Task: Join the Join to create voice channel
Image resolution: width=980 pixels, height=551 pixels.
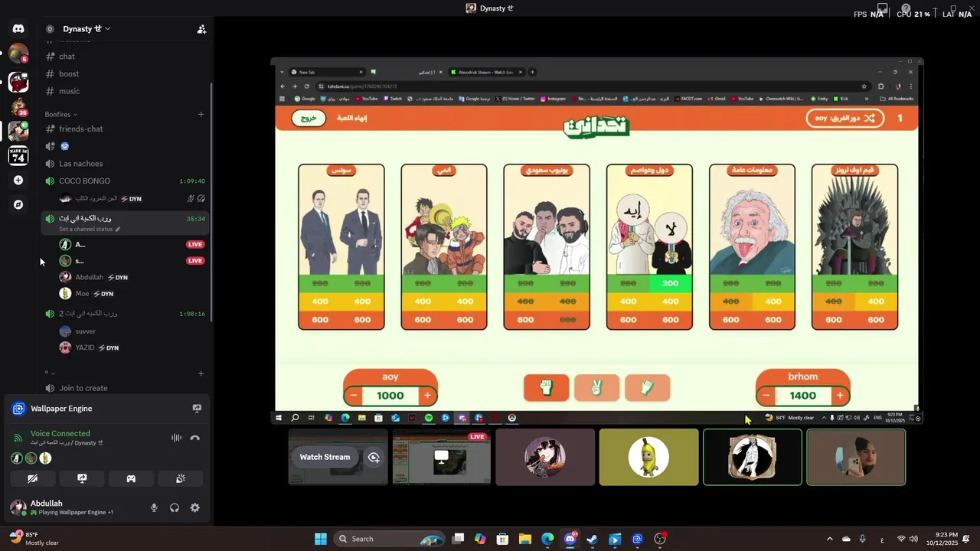Action: point(126,388)
